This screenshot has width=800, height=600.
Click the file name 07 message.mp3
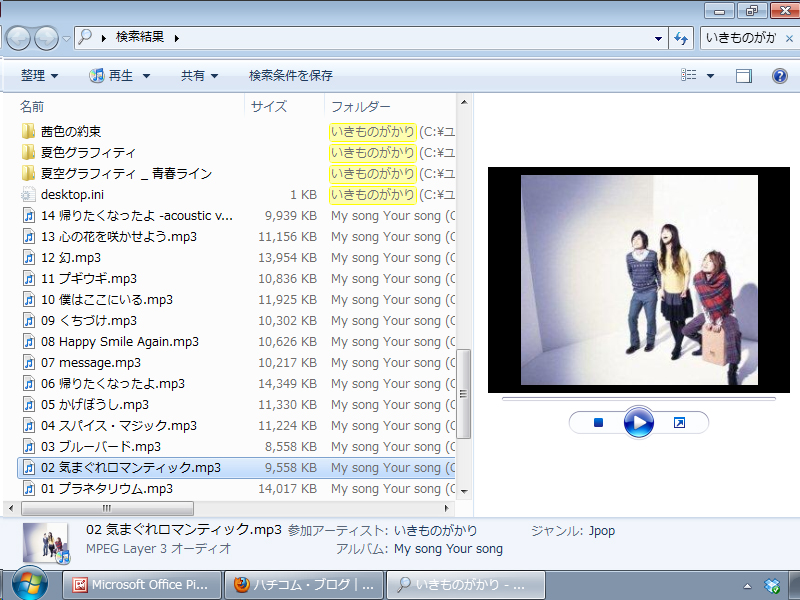pos(91,363)
